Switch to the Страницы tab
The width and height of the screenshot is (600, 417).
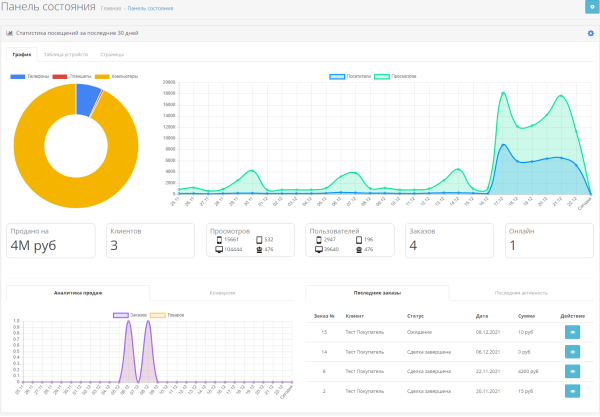click(x=112, y=54)
